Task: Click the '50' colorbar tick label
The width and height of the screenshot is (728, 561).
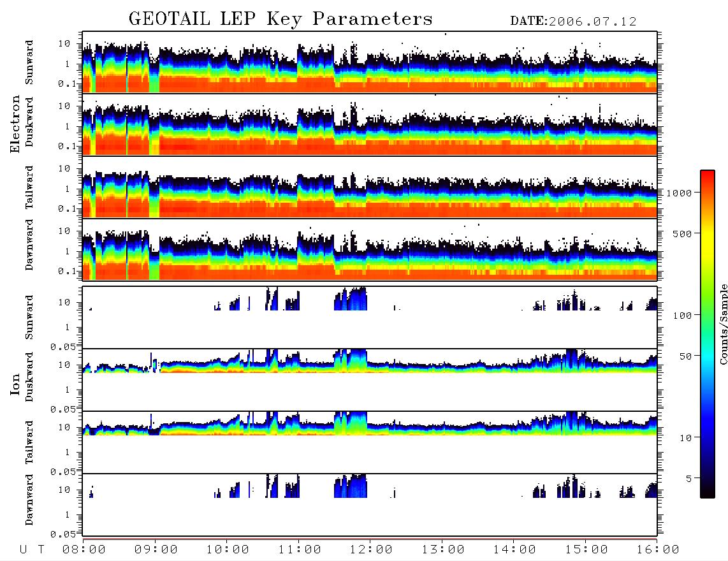Action: pyautogui.click(x=685, y=356)
